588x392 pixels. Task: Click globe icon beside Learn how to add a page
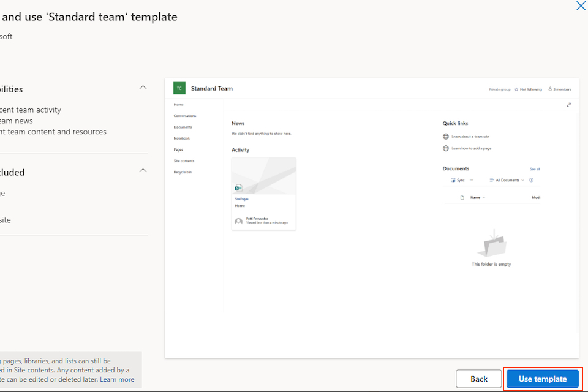tap(446, 148)
